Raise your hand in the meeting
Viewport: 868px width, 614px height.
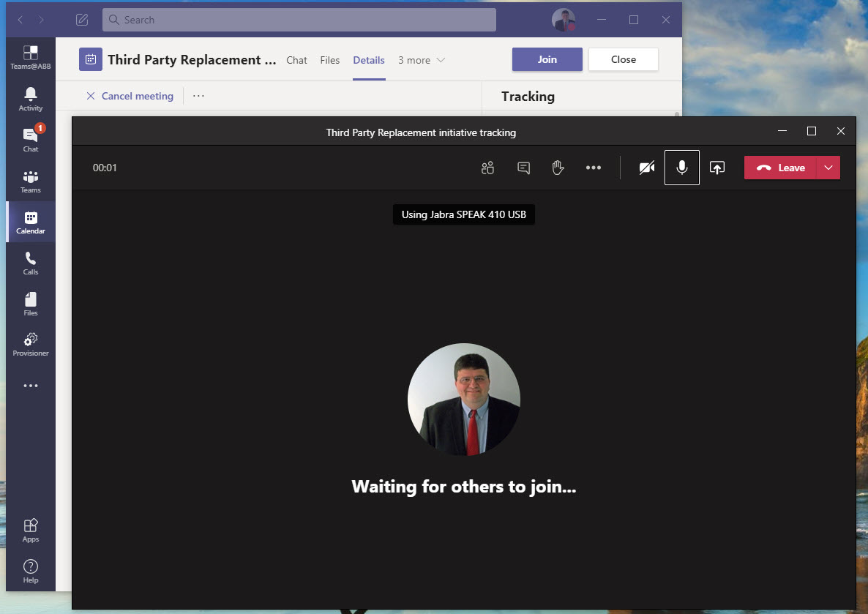(558, 168)
